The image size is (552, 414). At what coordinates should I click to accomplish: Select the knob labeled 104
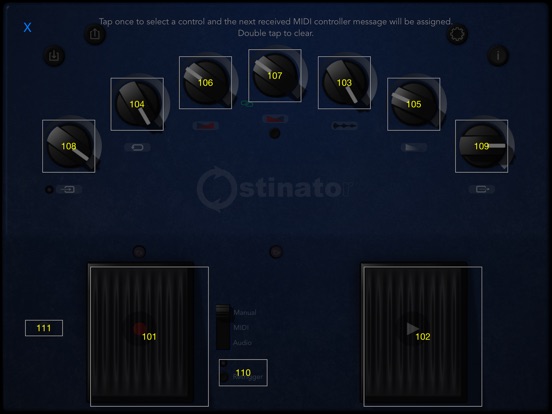point(137,104)
